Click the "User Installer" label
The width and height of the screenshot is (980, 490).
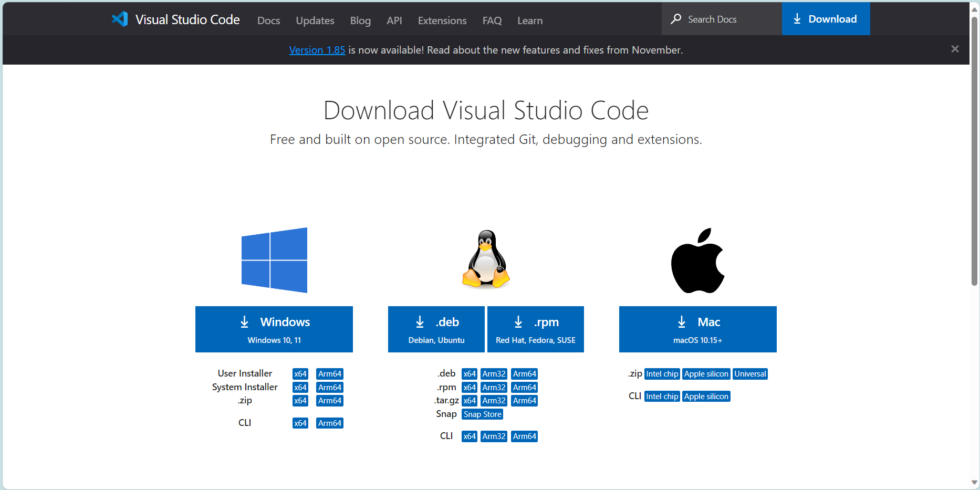[245, 373]
